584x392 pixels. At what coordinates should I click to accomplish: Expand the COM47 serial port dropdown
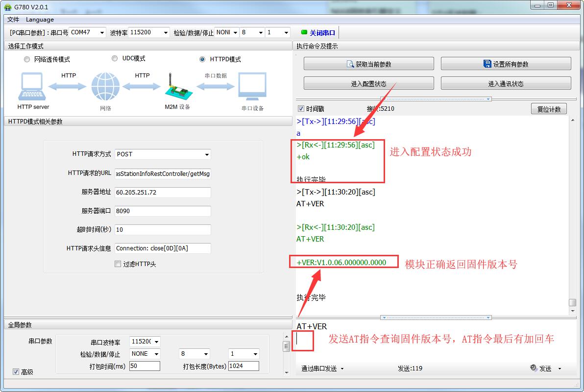(102, 32)
